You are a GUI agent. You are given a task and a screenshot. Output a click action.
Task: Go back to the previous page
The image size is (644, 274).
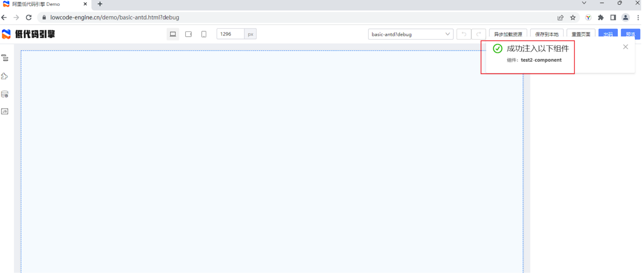click(x=4, y=18)
